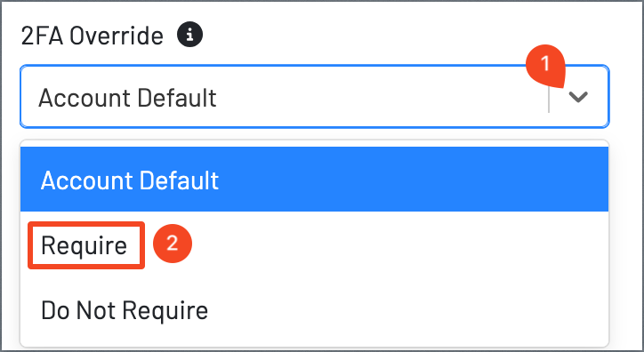Focus the blue-outlined select input field
This screenshot has width=644, height=352.
pos(315,97)
